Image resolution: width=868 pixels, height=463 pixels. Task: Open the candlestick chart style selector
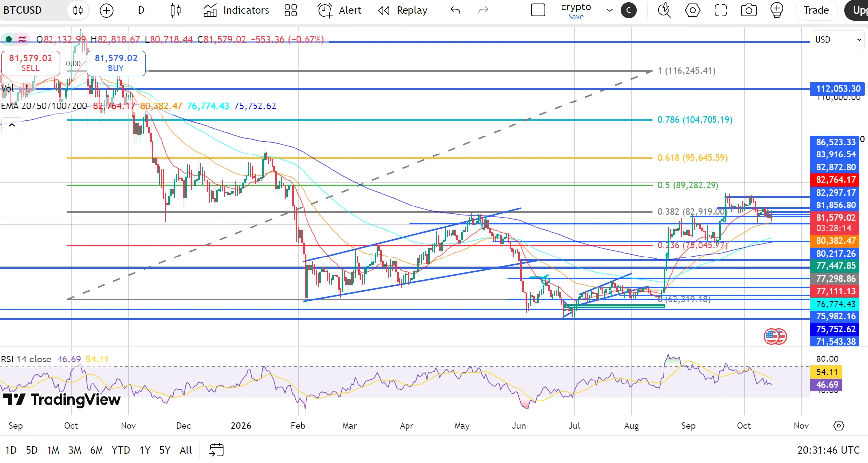[175, 10]
